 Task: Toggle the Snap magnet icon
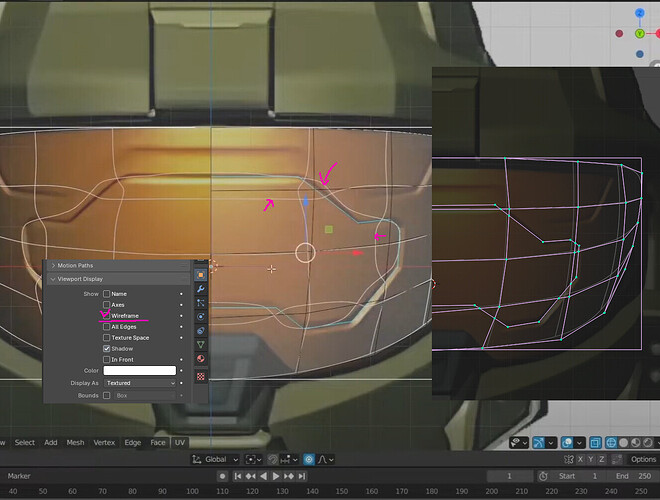point(273,459)
